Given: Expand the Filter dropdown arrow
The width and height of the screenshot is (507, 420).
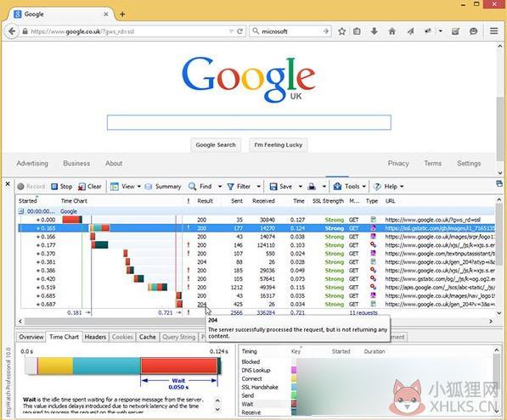Looking at the screenshot, I should (x=259, y=187).
